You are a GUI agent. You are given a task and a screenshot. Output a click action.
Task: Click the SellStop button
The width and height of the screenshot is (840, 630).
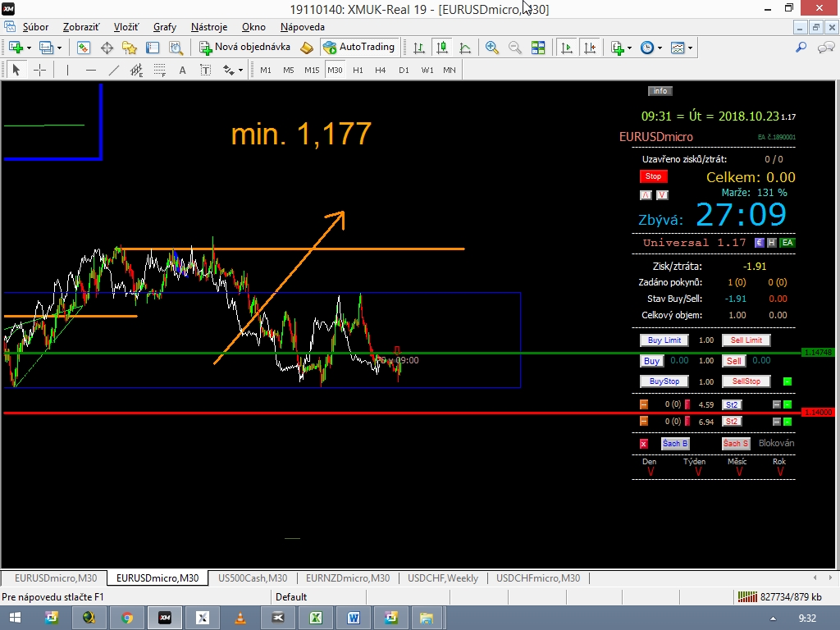(x=746, y=381)
